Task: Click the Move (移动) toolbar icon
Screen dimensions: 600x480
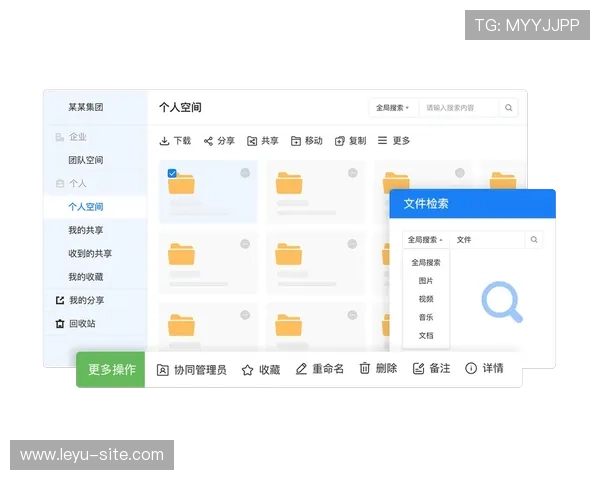Action: (296, 141)
